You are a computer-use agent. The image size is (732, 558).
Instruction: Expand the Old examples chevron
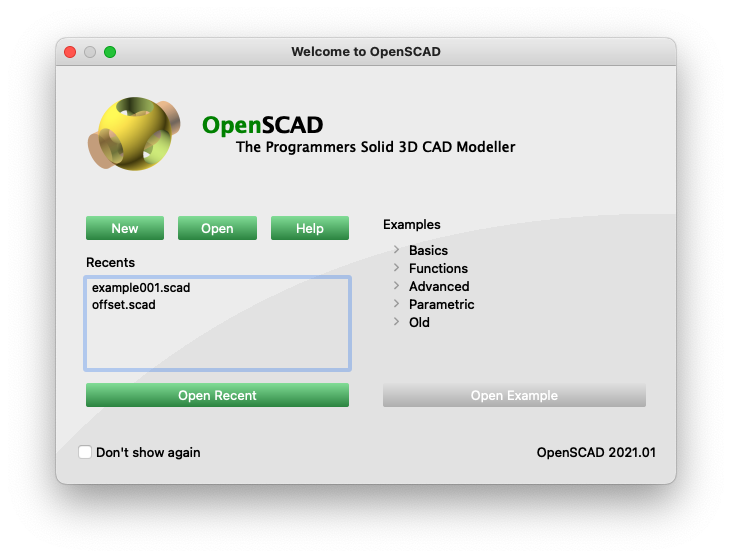coord(396,322)
